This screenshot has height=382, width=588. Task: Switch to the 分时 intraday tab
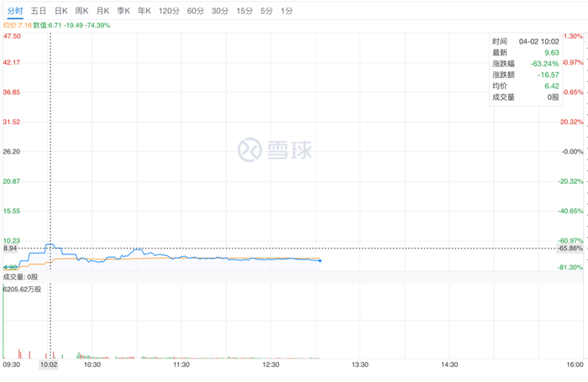pos(14,11)
